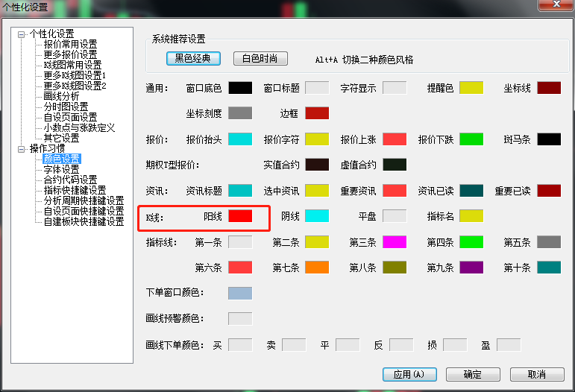This screenshot has width=575, height=392.
Task: Change the red 阳线 color swatch
Action: pyautogui.click(x=240, y=216)
